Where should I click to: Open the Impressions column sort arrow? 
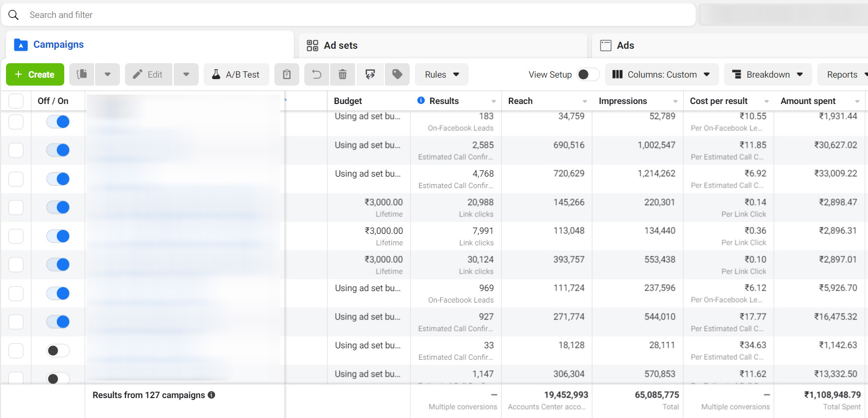675,101
